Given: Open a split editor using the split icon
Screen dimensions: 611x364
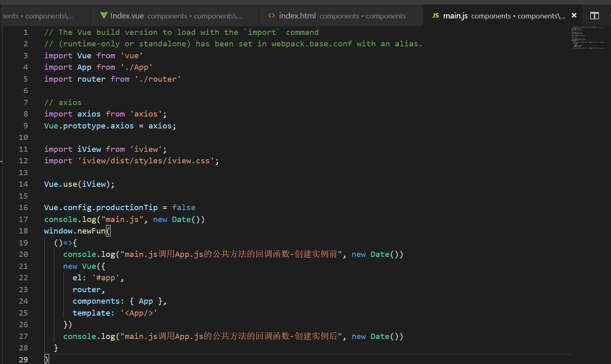Looking at the screenshot, I should click(594, 15).
